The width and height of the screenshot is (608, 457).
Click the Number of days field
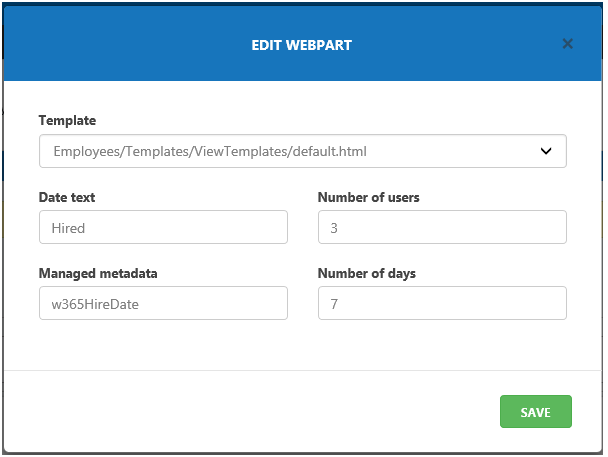click(442, 303)
